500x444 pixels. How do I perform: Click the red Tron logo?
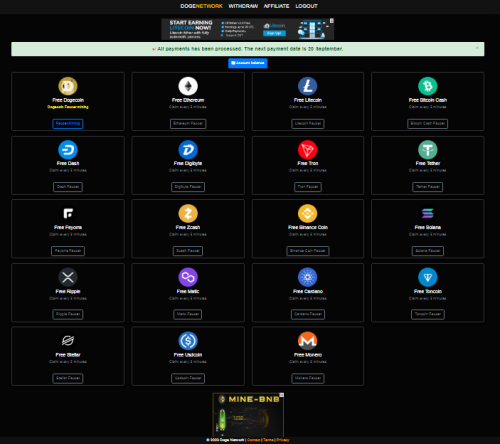coord(308,150)
